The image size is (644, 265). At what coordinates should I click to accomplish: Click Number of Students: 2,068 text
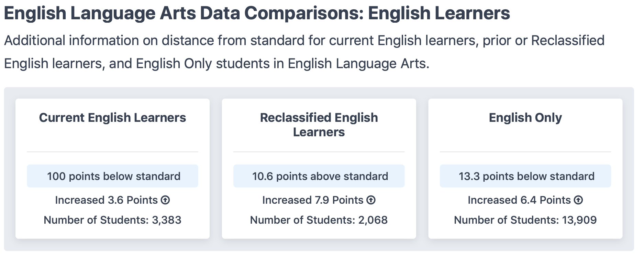coord(319,220)
